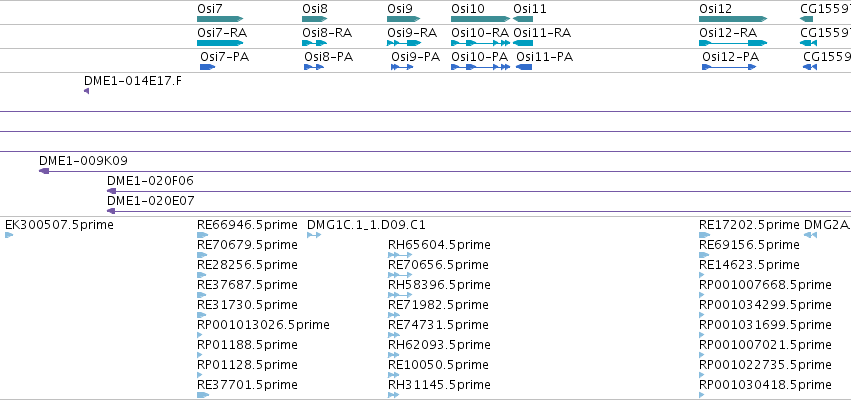Click the RP001007668.5prime EST marker
851x400 pixels.
point(702,295)
